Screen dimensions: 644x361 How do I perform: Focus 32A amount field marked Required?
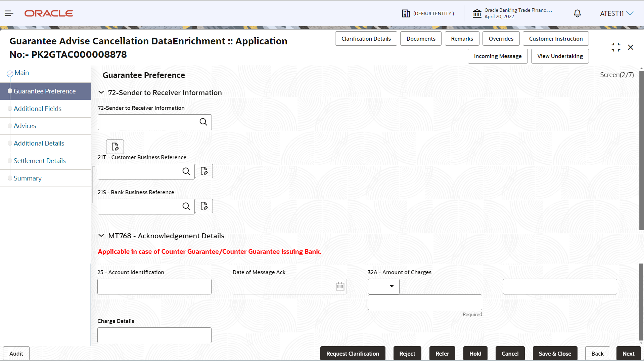pyautogui.click(x=425, y=303)
